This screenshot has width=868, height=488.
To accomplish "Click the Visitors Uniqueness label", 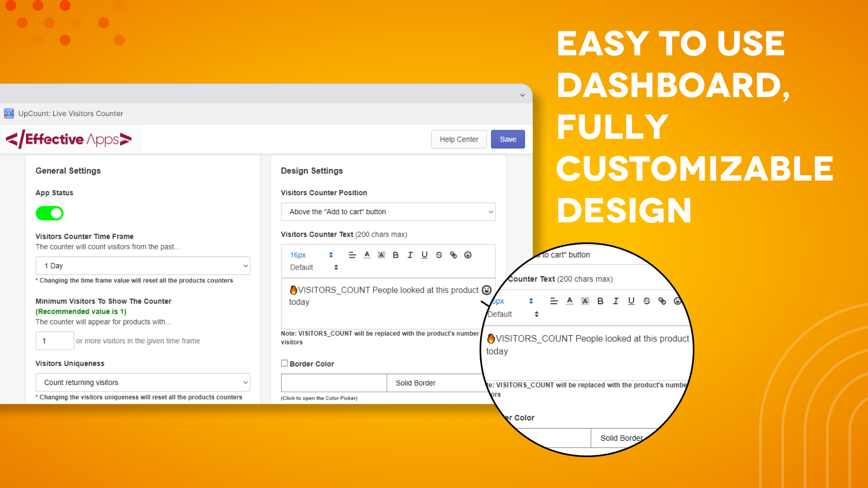I will pyautogui.click(x=70, y=363).
